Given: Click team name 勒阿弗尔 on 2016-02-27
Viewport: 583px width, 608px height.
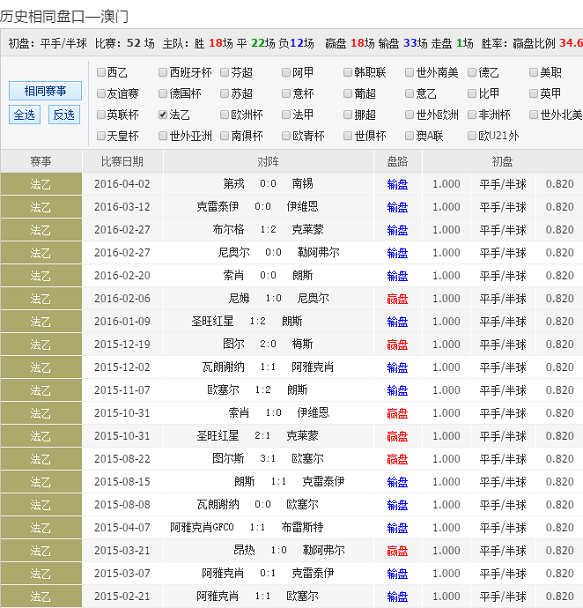Looking at the screenshot, I should point(318,252).
